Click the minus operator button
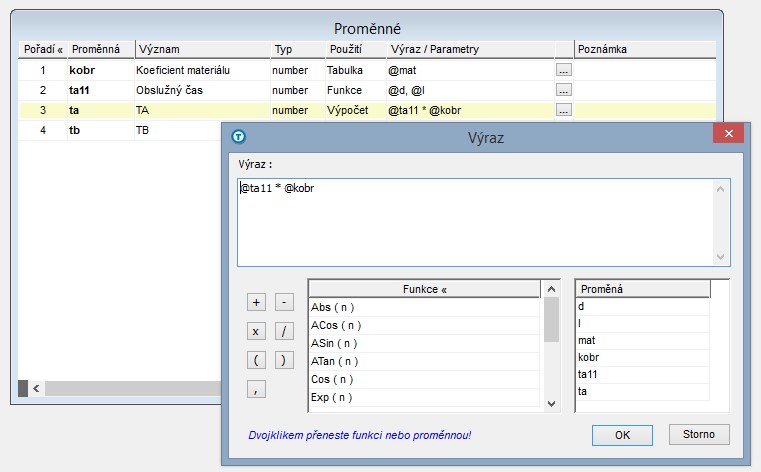 point(284,302)
